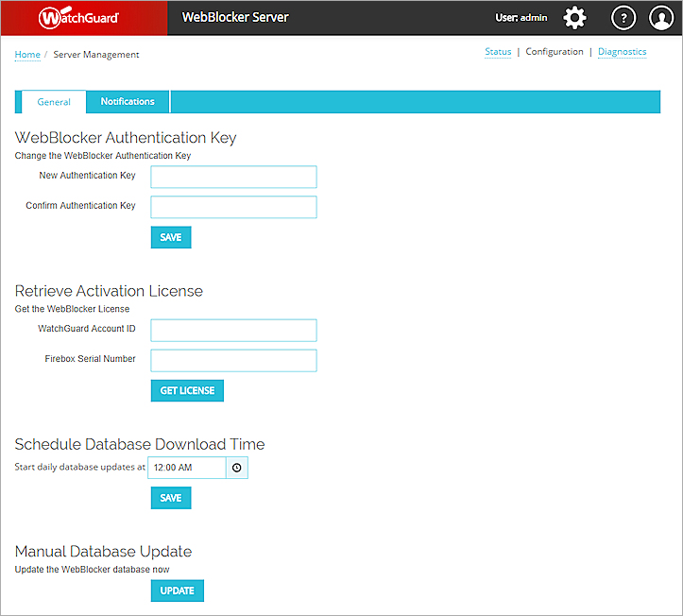
Task: Select the Configuration menu item
Action: [x=555, y=52]
